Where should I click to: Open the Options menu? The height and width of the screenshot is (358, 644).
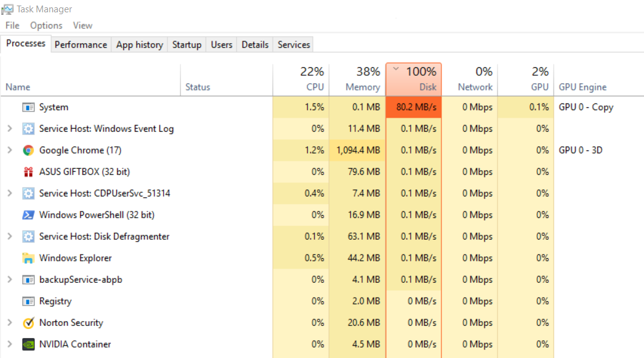pyautogui.click(x=46, y=25)
